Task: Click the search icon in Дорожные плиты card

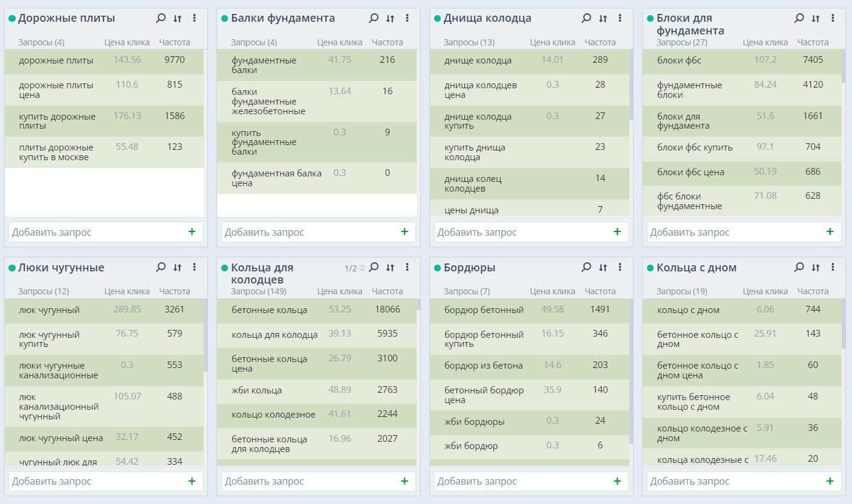Action: (x=160, y=18)
